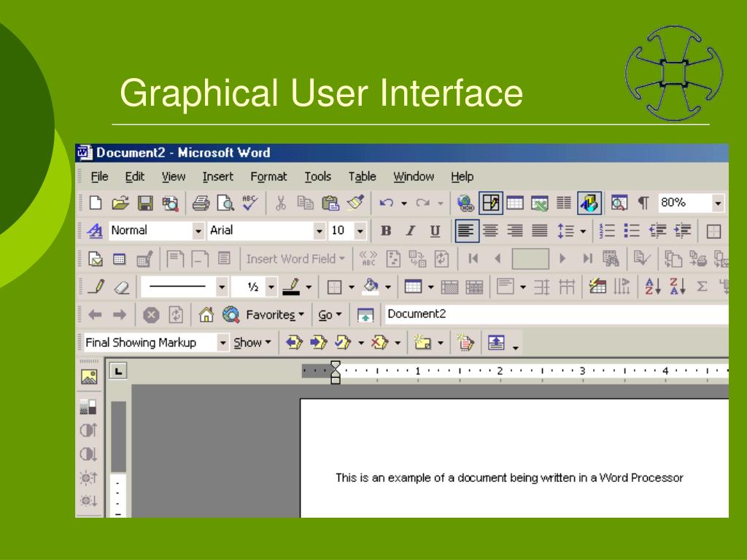This screenshot has width=747, height=560.
Task: Click the Show button on Reviewing toolbar
Action: [x=252, y=343]
